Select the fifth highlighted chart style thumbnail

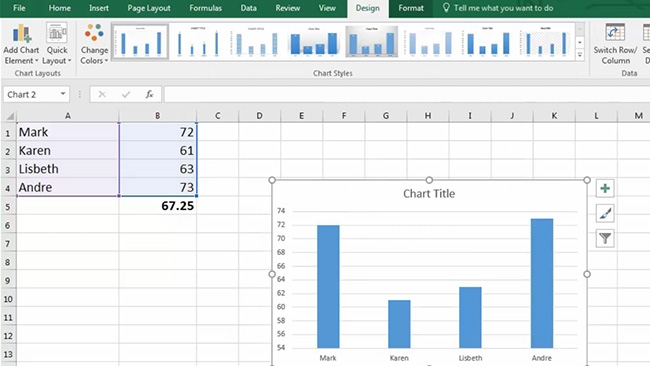[372, 42]
